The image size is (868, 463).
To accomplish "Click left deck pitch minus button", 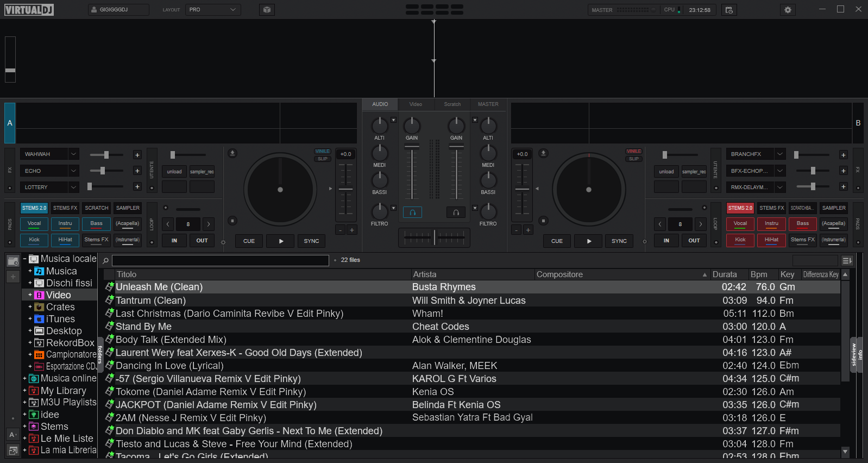I will click(x=341, y=230).
